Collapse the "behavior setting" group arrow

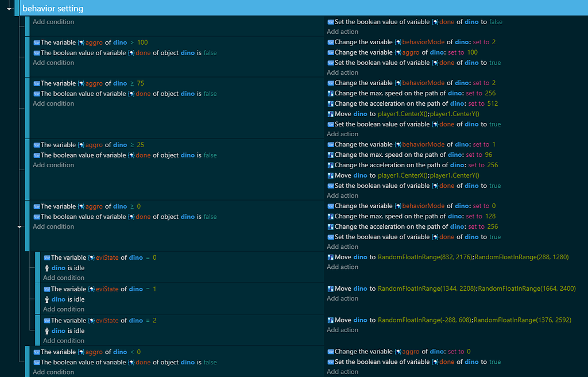tap(9, 9)
